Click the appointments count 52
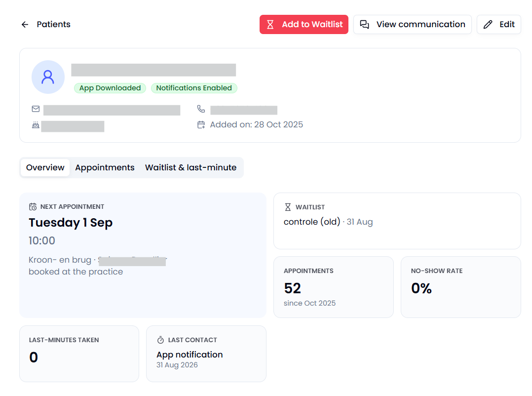The width and height of the screenshot is (532, 396). click(x=293, y=288)
